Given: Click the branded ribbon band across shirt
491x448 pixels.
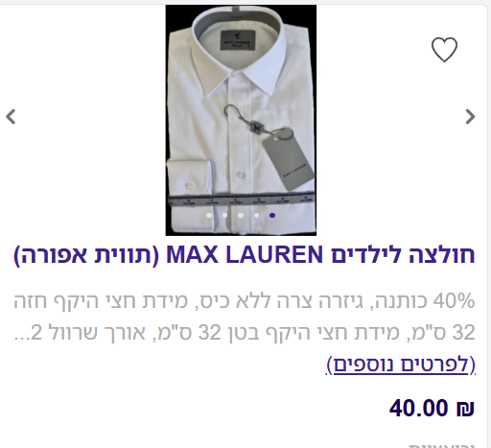Looking at the screenshot, I should click(x=242, y=200).
